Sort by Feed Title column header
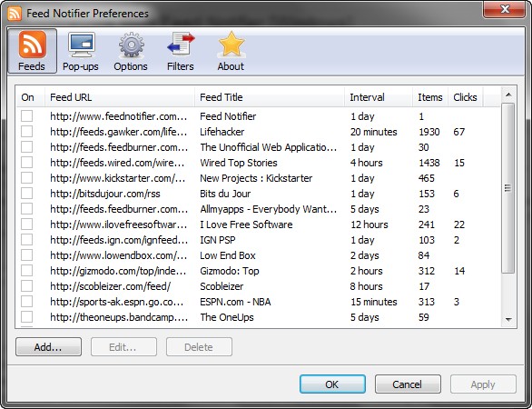The image size is (532, 409). (270, 97)
